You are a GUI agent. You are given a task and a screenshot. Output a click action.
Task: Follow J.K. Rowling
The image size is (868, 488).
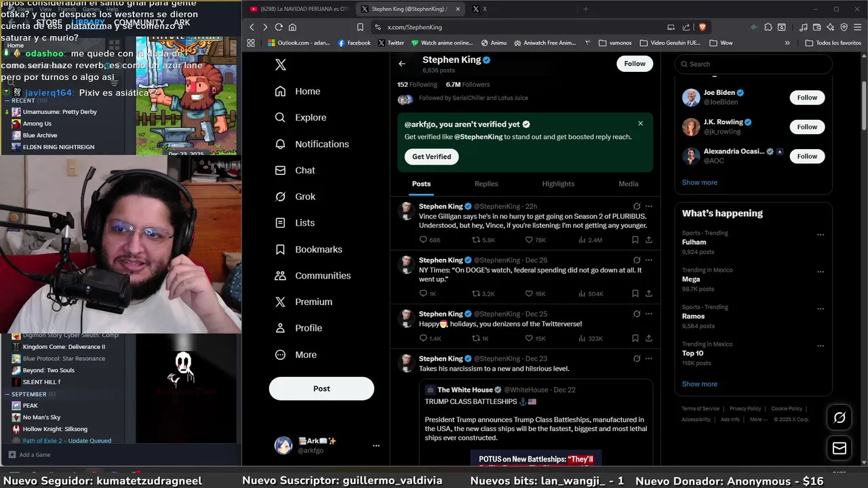pos(807,127)
